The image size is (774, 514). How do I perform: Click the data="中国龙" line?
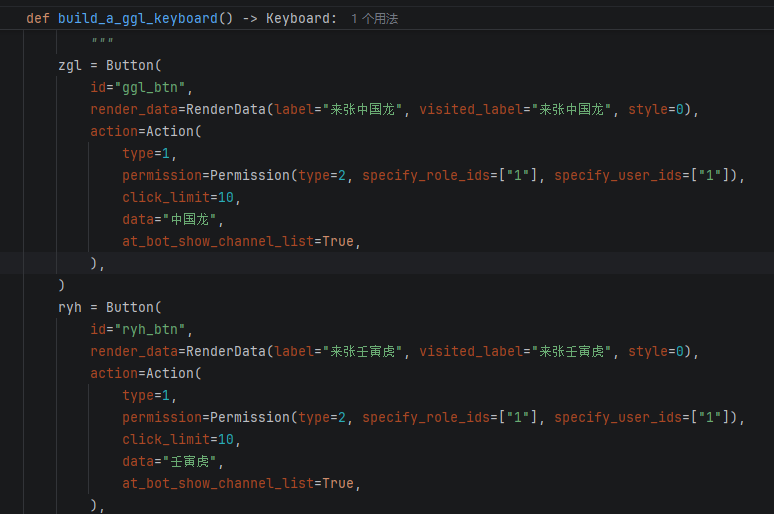click(173, 220)
